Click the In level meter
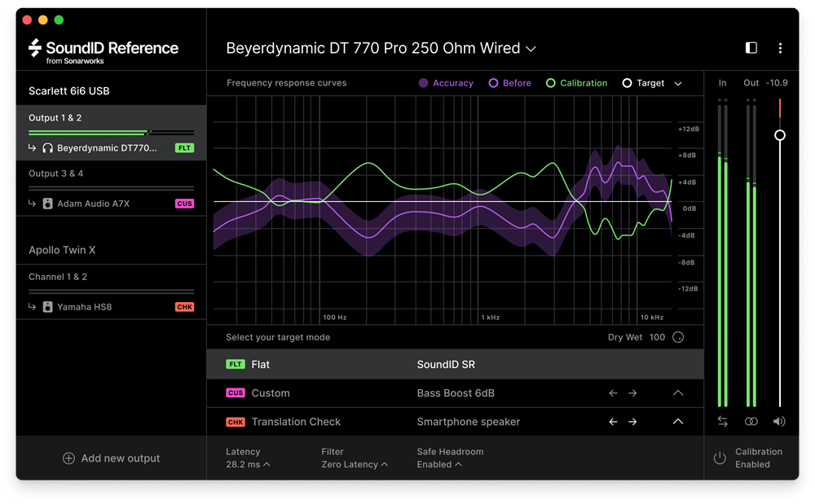Image resolution: width=815 pixels, height=504 pixels. (722, 252)
